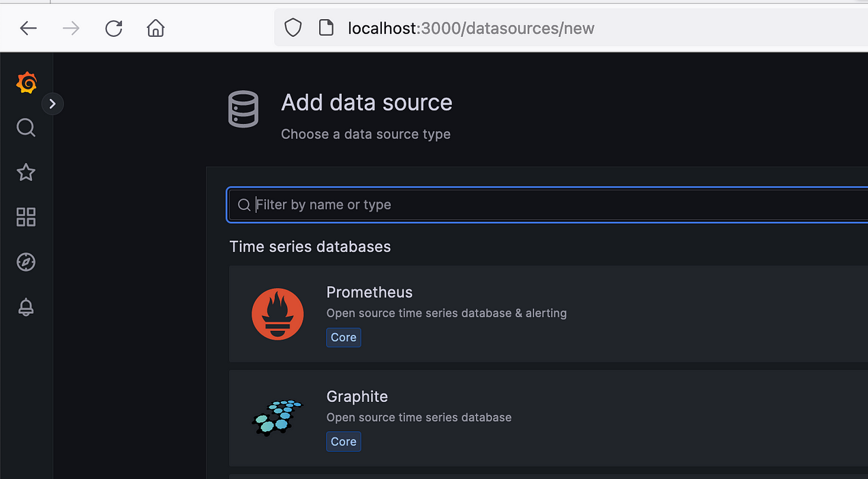Screen dimensions: 868x479
Task: Click the shield tracking protection icon
Action: tap(293, 28)
